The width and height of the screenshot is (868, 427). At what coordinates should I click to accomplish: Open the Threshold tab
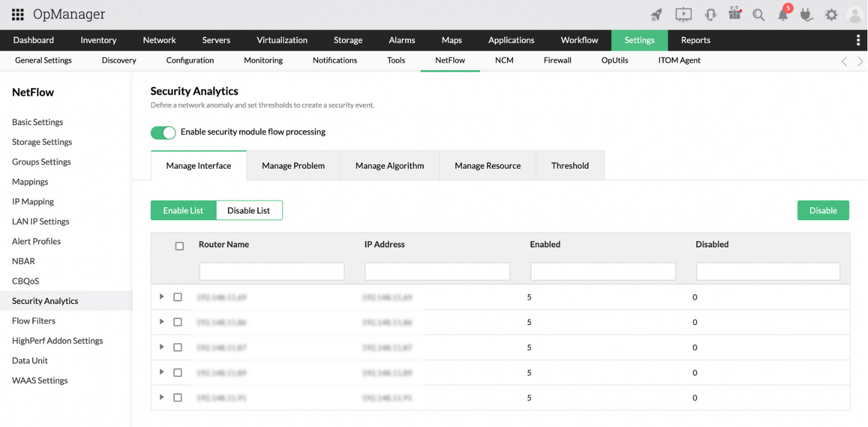pyautogui.click(x=570, y=165)
